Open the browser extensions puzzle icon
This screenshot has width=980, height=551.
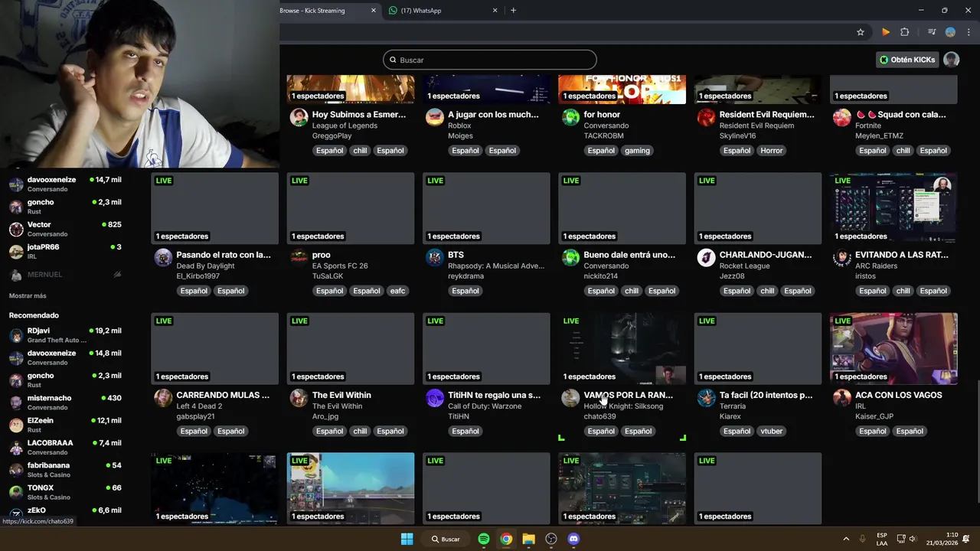click(x=904, y=32)
